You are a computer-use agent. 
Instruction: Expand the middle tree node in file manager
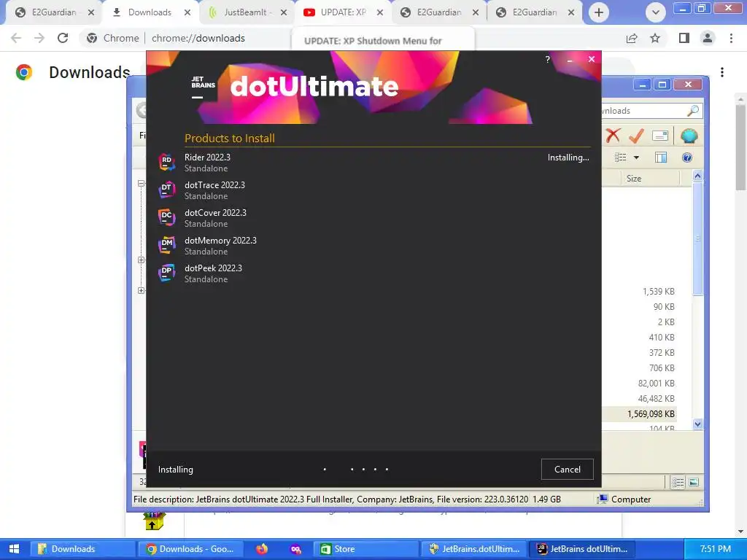141,260
